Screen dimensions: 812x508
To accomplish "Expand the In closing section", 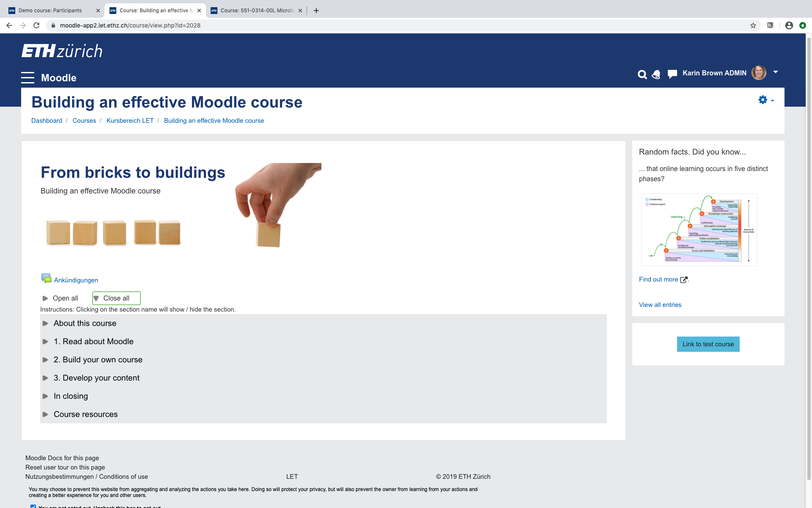I will pyautogui.click(x=71, y=396).
